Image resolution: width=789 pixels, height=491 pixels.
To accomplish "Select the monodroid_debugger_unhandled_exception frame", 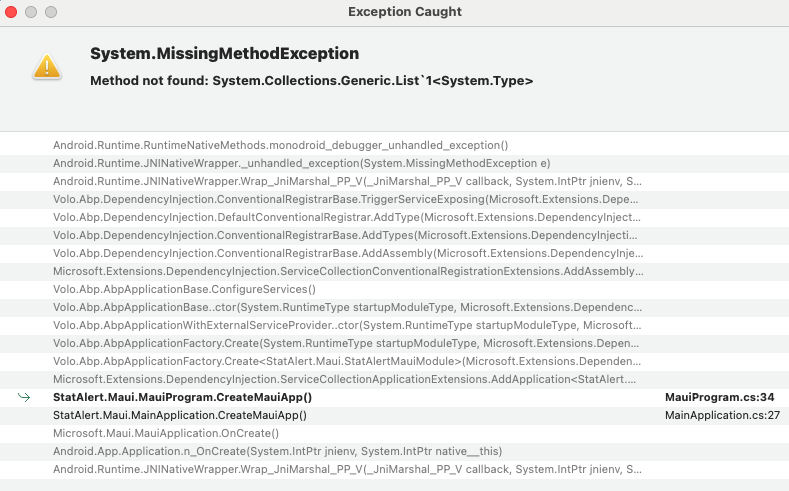I will click(x=280, y=145).
